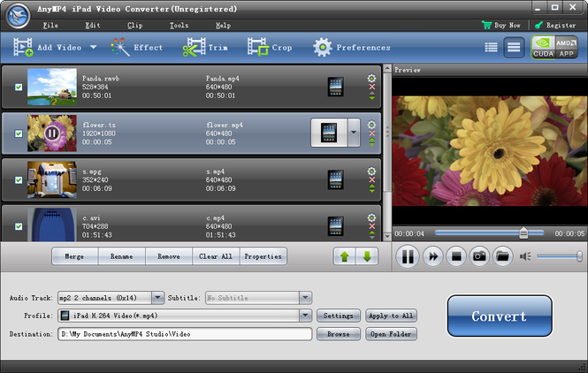The width and height of the screenshot is (588, 373).
Task: Open the Effect tool
Action: [137, 47]
